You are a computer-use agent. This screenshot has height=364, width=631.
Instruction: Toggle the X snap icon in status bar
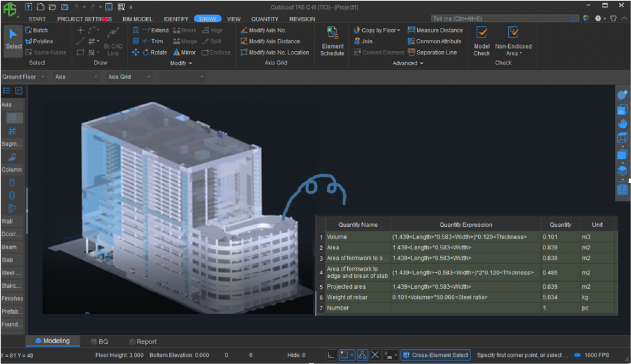[374, 355]
